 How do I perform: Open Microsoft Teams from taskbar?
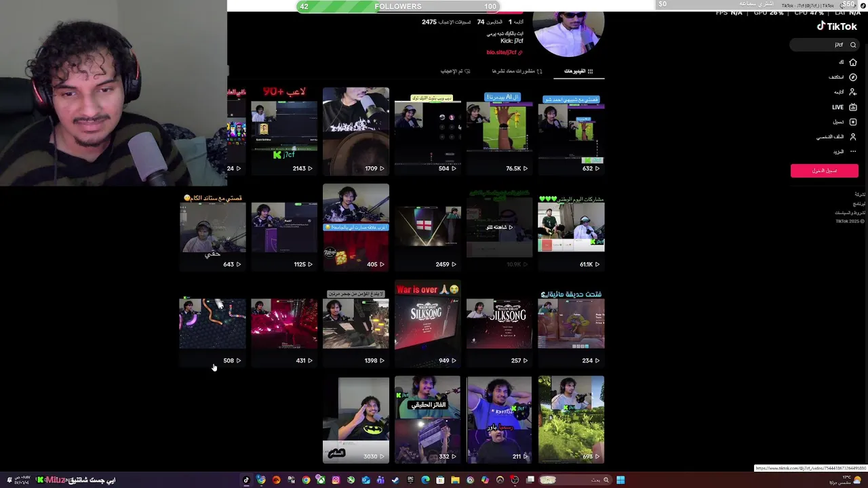pyautogui.click(x=380, y=480)
